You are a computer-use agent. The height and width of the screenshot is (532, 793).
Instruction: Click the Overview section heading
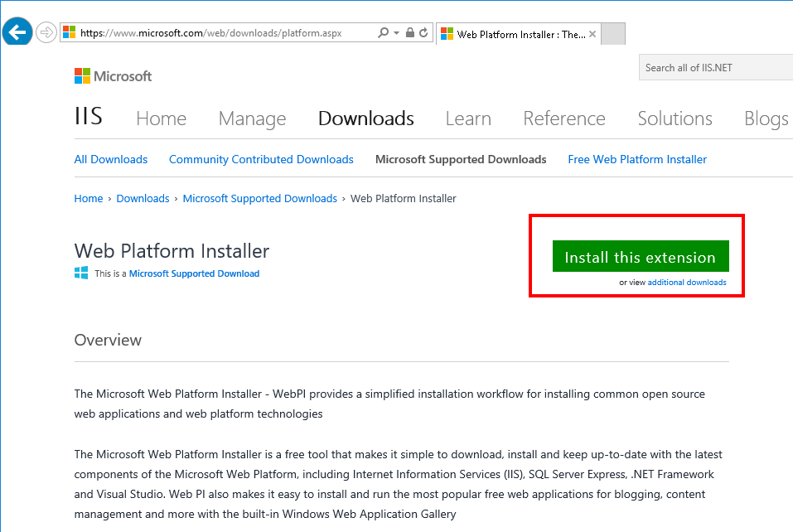click(x=108, y=340)
